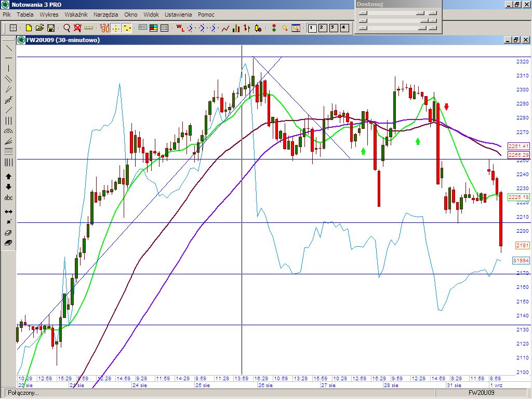Open the Wskaźnik menu
The height and width of the screenshot is (399, 532).
[x=76, y=15]
